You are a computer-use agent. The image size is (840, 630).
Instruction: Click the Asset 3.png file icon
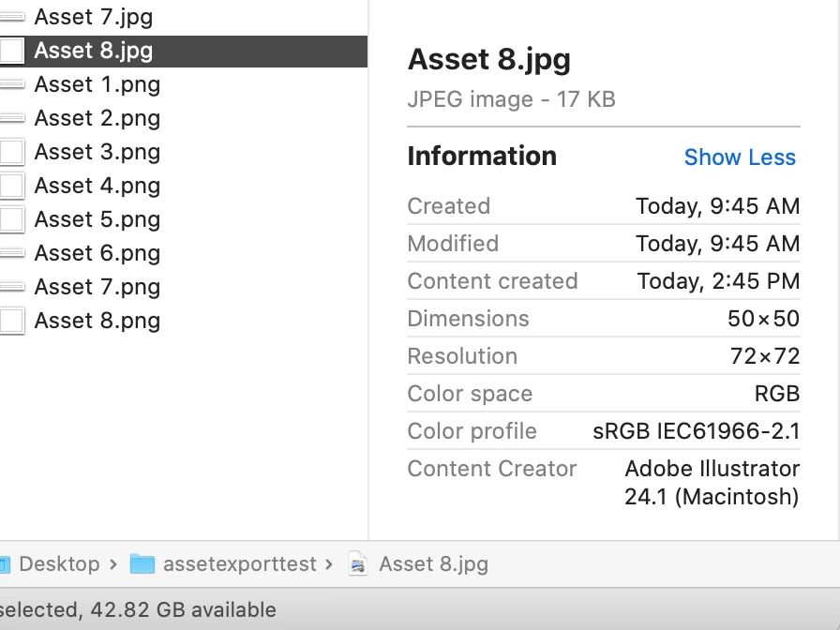11,152
